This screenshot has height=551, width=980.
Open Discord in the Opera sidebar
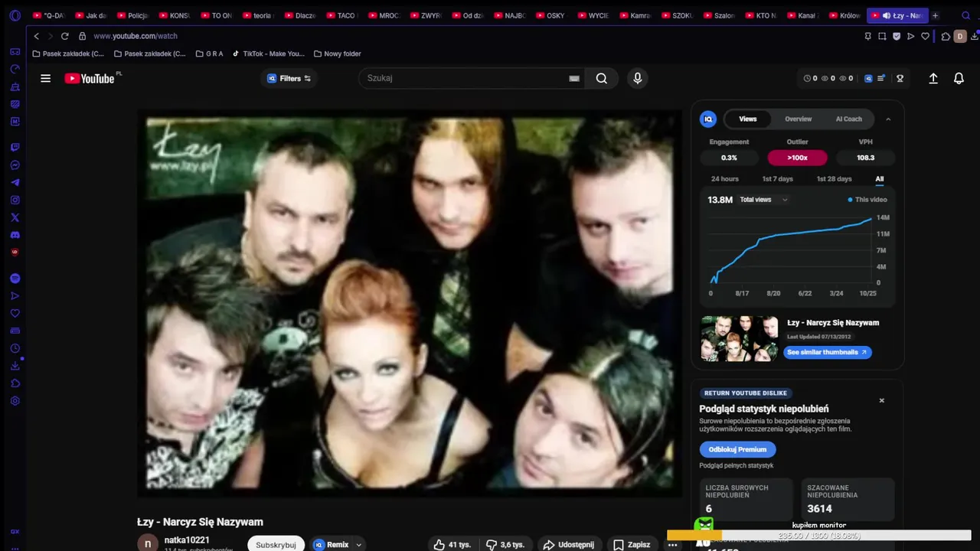tap(15, 235)
